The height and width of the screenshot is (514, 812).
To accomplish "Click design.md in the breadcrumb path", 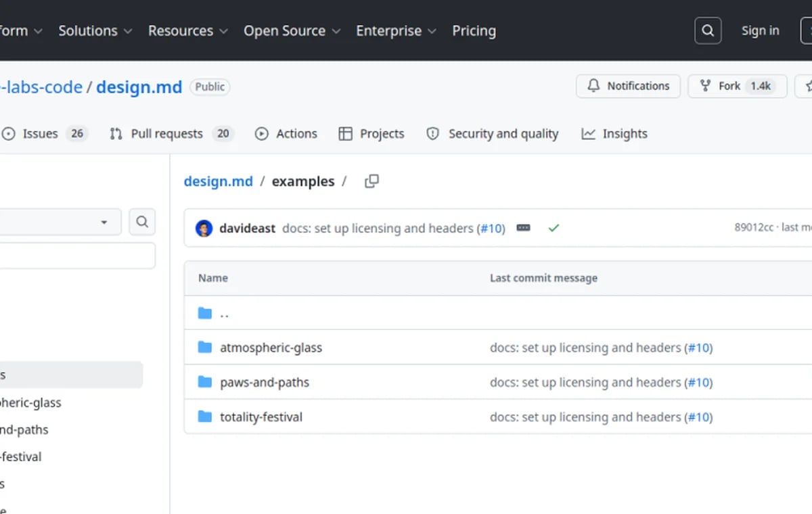I will [x=218, y=181].
